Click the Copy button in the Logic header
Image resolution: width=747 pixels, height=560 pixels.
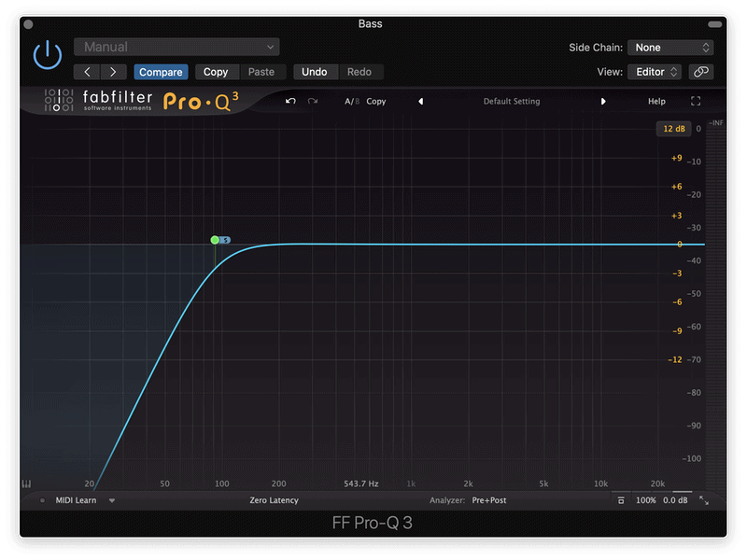point(216,72)
